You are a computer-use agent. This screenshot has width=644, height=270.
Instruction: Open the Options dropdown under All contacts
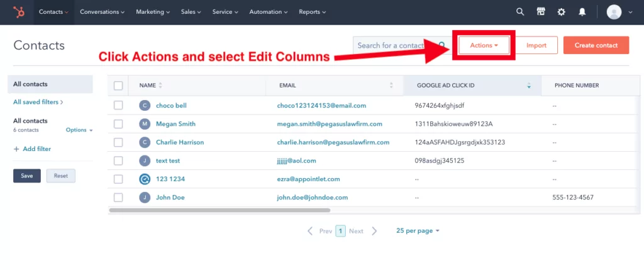[x=79, y=130]
